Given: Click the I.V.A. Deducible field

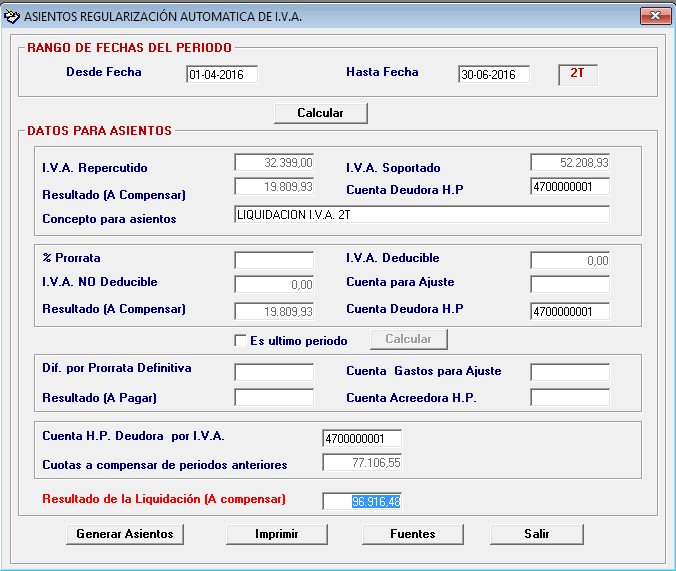Looking at the screenshot, I should pos(570,260).
